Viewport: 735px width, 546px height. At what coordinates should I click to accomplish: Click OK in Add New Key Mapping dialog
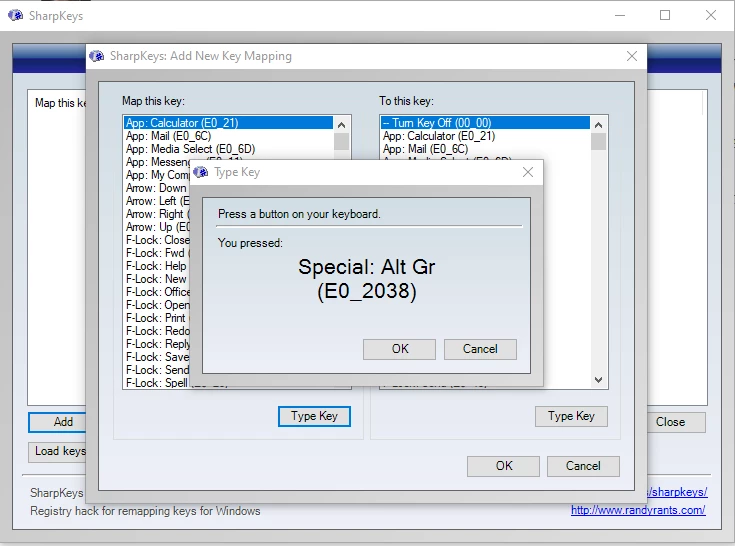pos(503,466)
